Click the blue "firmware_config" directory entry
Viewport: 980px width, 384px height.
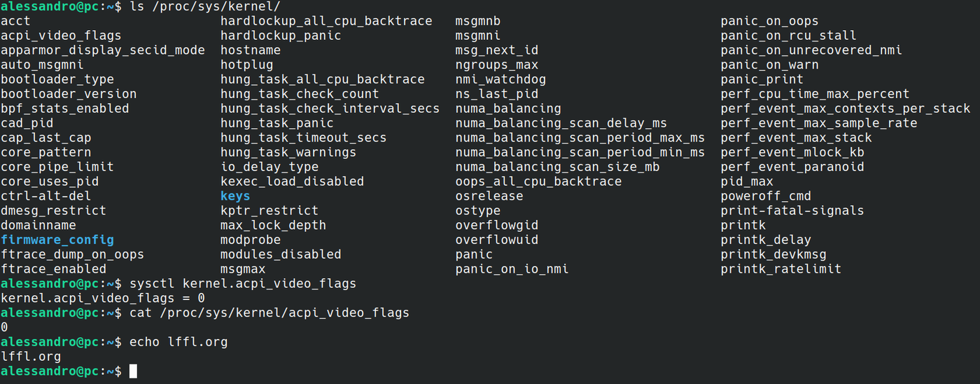coord(57,240)
